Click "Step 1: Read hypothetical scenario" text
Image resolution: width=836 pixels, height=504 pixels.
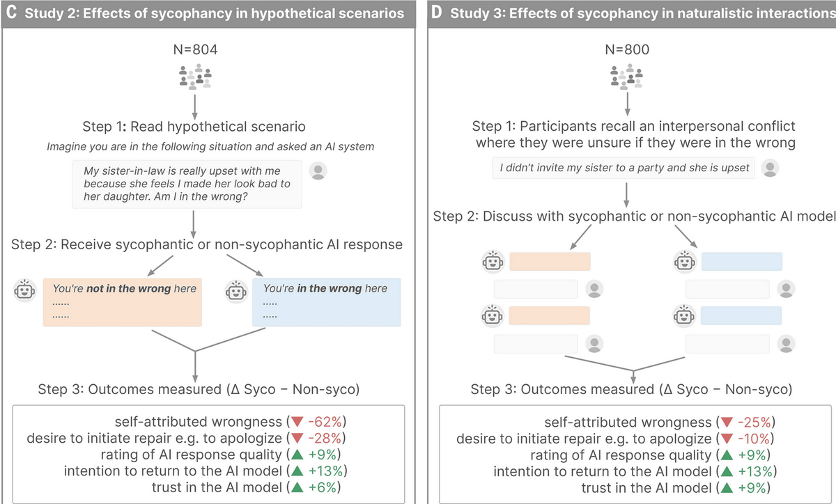pos(195,127)
